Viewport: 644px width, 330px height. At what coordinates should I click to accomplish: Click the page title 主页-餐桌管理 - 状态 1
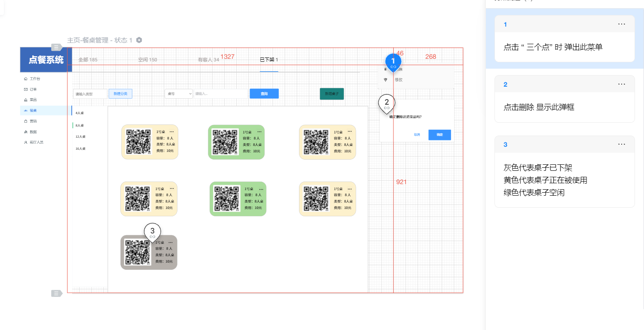pos(100,40)
